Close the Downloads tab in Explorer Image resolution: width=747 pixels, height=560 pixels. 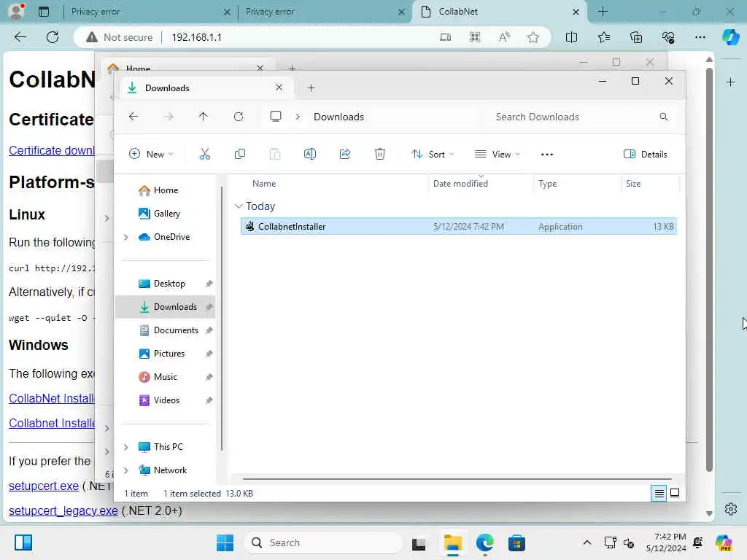coord(279,87)
